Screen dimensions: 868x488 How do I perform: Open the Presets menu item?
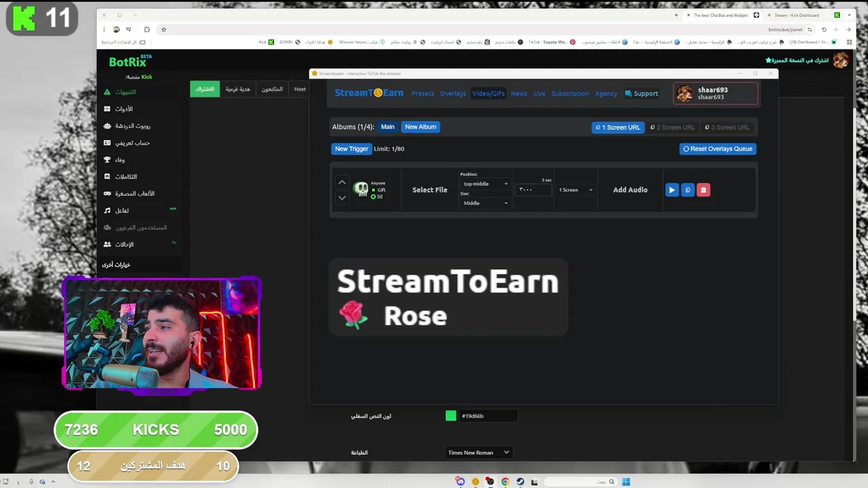coord(422,94)
